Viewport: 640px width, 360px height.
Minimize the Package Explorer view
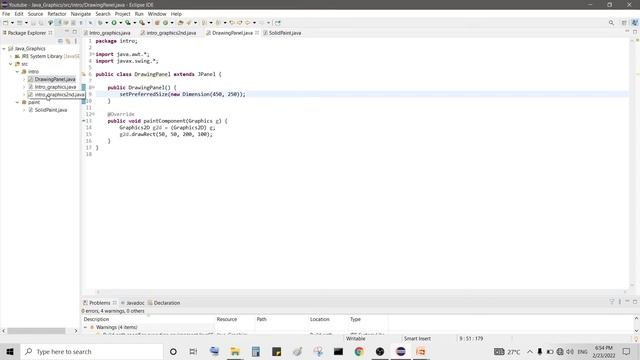pyautogui.click(x=67, y=32)
